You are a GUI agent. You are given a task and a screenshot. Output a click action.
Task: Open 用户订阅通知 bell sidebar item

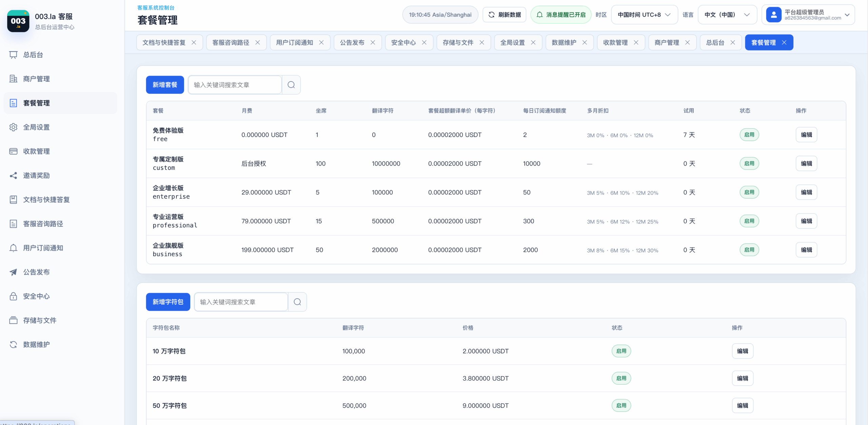(60, 248)
